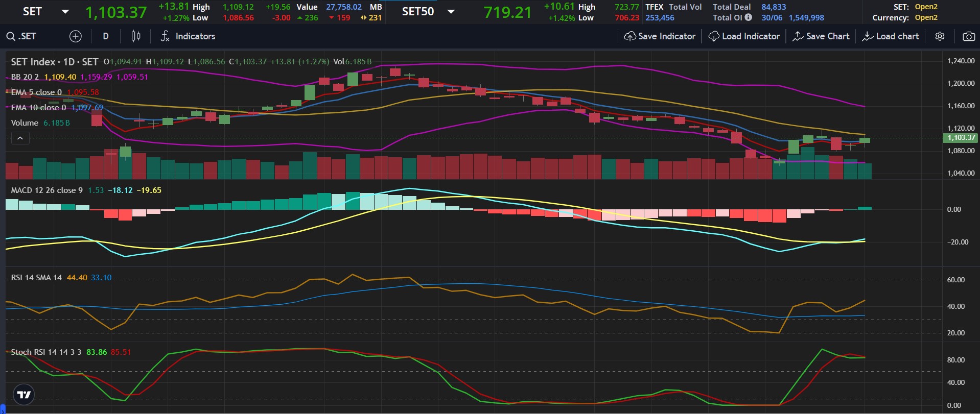Click the TradingView logo icon

pyautogui.click(x=24, y=395)
